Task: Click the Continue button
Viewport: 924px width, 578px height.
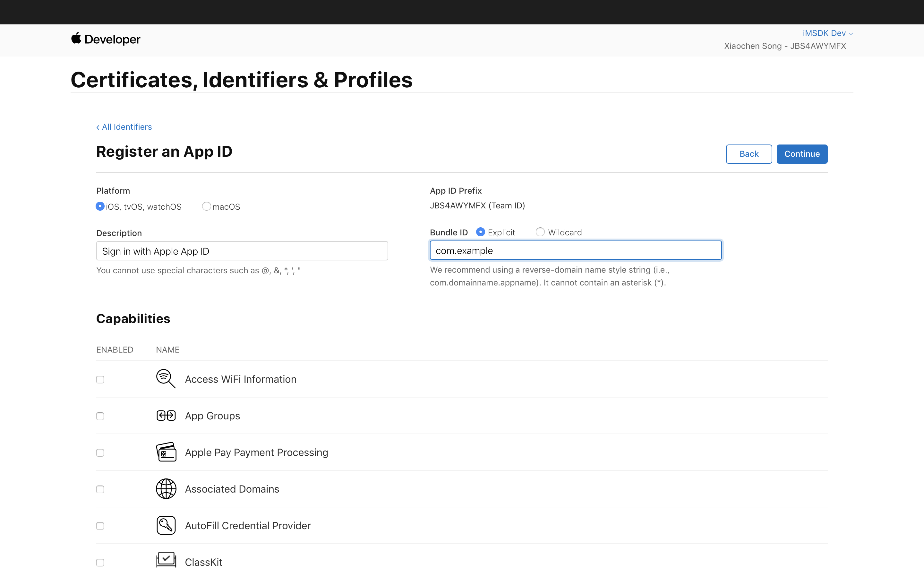Action: (802, 154)
